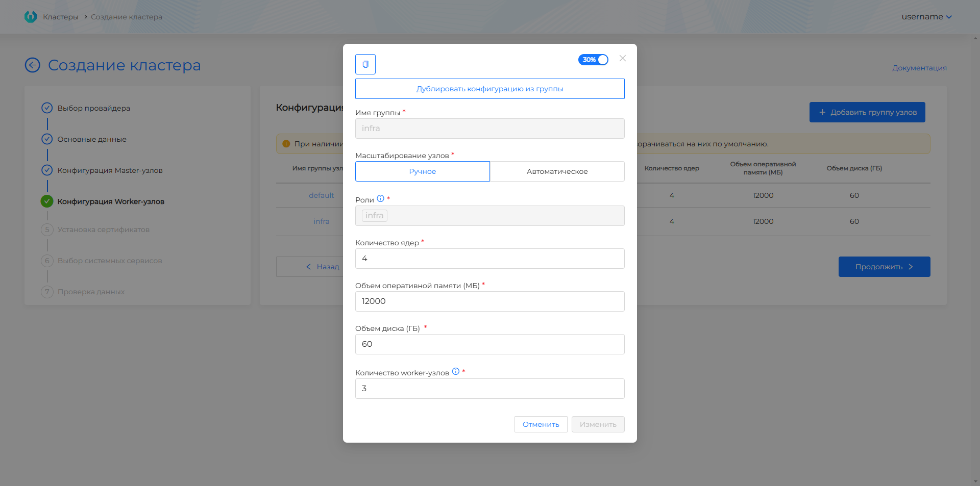Switch scaling to Автоматическое
This screenshot has width=980, height=486.
tap(557, 171)
